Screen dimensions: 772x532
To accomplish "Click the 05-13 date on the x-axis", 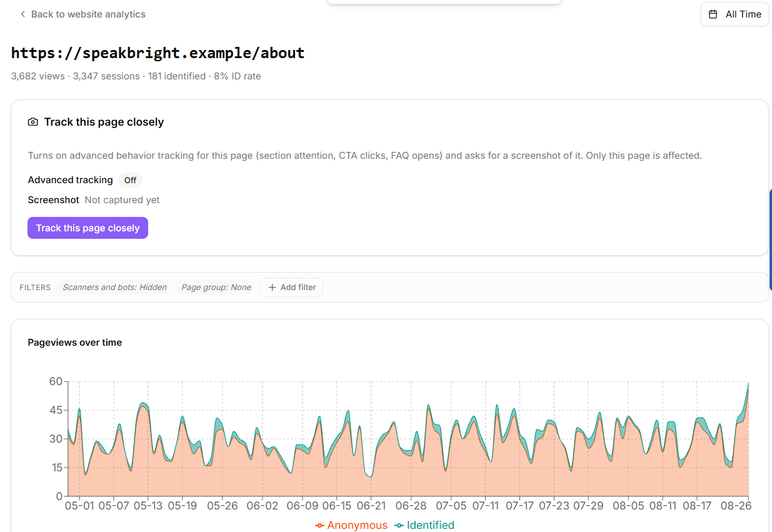I will click(x=149, y=505).
